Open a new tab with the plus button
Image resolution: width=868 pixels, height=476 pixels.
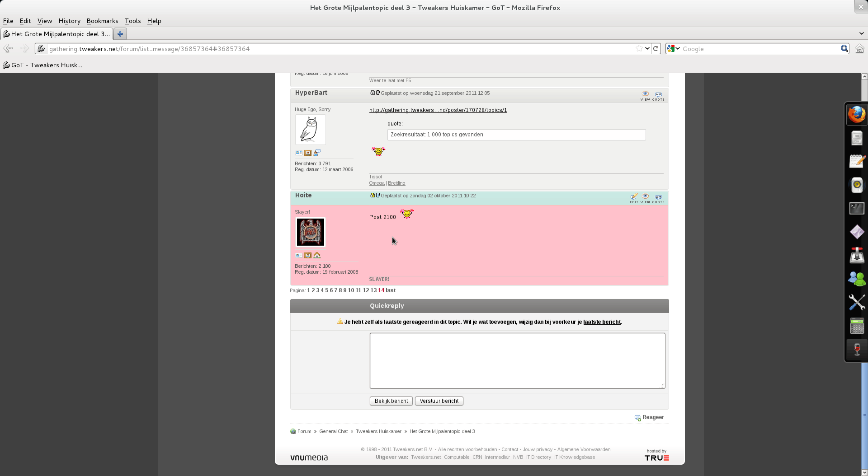point(120,34)
